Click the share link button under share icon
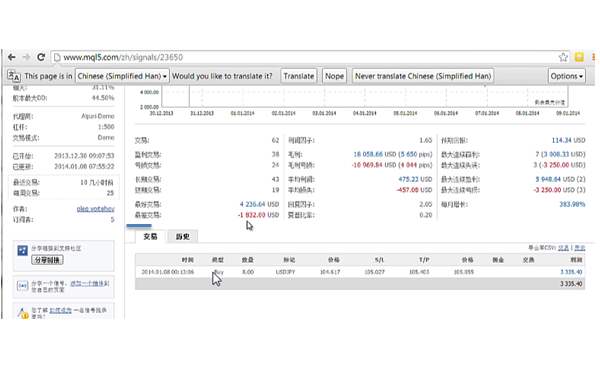 click(x=47, y=260)
